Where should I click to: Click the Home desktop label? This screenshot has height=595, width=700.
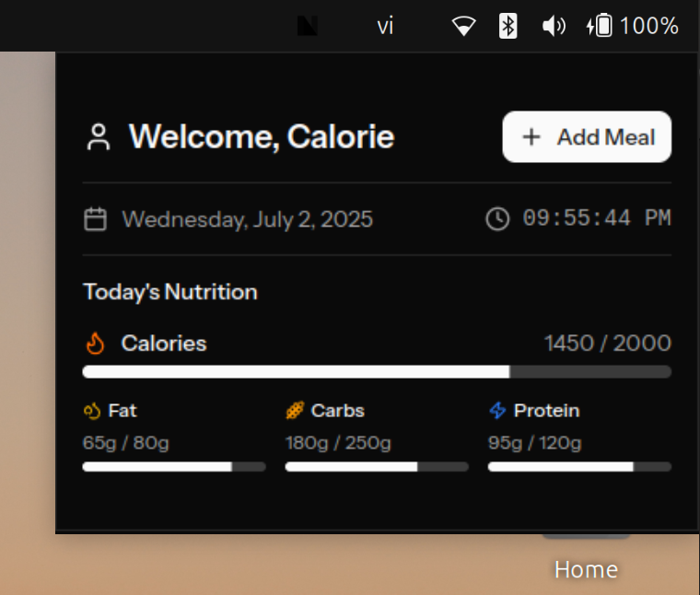(586, 570)
